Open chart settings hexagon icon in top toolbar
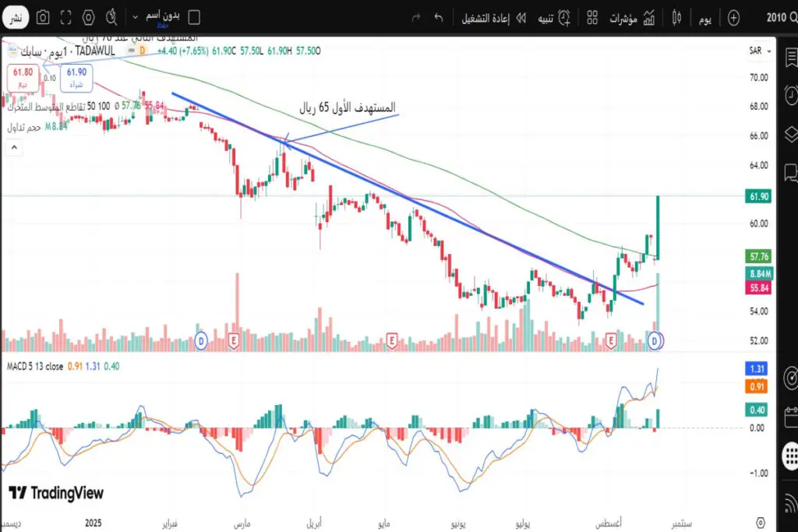This screenshot has width=798, height=532. [x=89, y=16]
